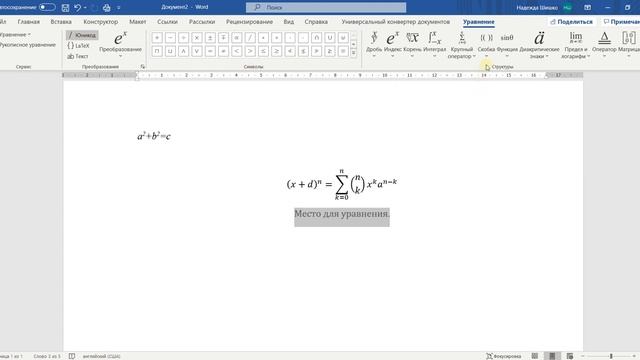Adjust the zoom slider handle
Screen dimensions: 640x360
coord(611,356)
